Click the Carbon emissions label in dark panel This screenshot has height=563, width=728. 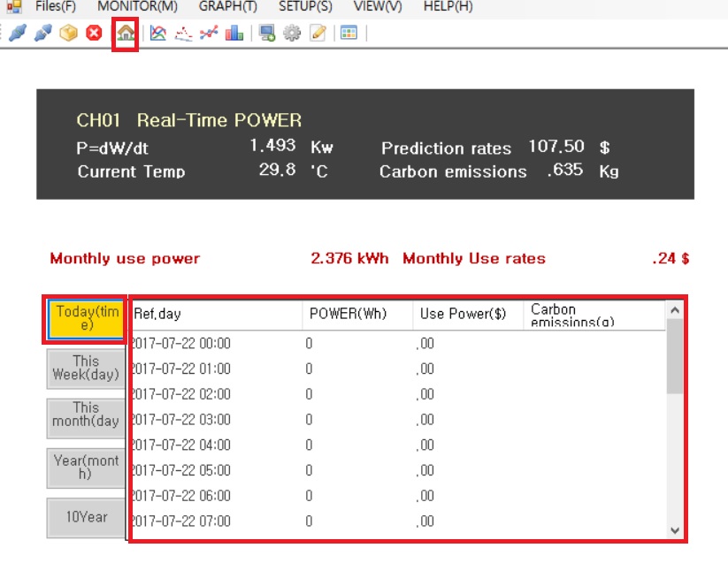click(x=453, y=172)
